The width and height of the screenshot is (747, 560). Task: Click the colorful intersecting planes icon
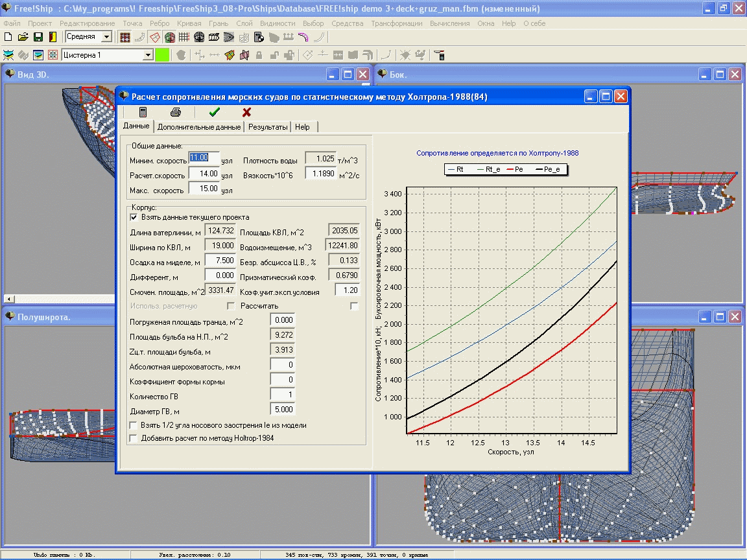(x=230, y=55)
